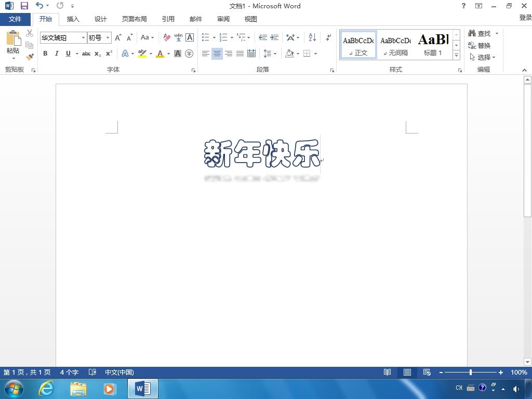This screenshot has height=399, width=532.
Task: Apply the font color button
Action: point(160,54)
